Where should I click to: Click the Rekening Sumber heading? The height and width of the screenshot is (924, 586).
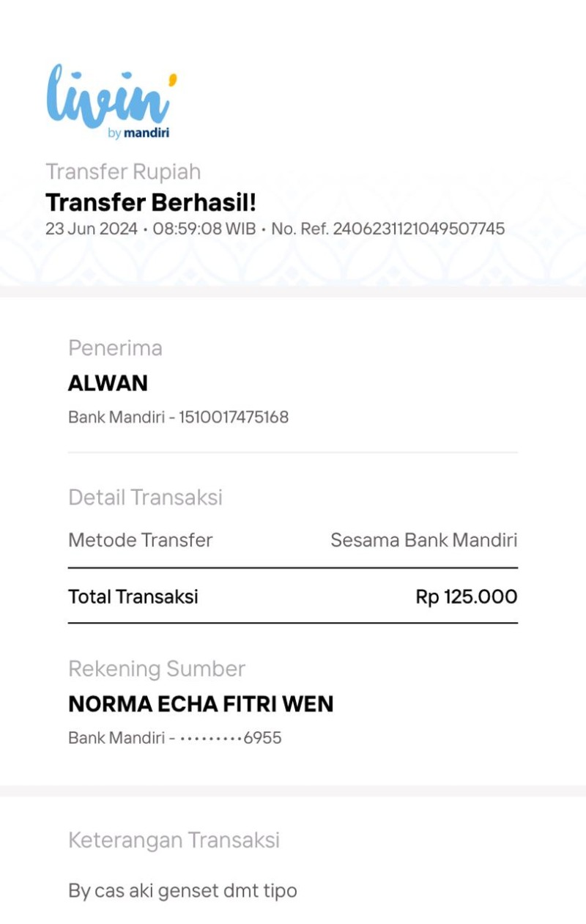tap(157, 668)
